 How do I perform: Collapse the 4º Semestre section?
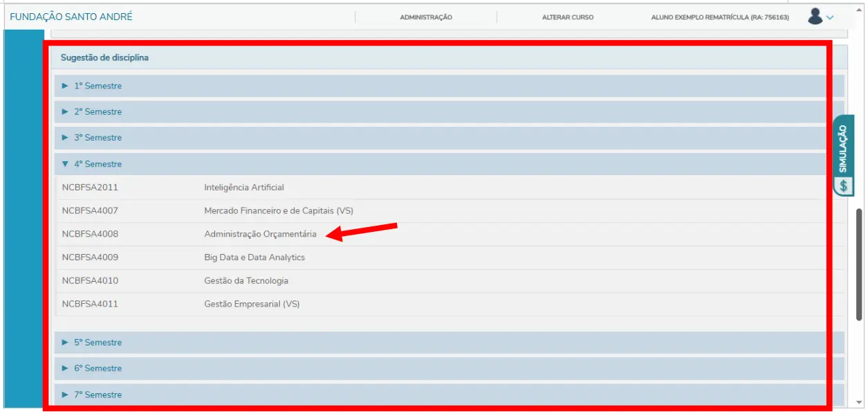point(98,164)
